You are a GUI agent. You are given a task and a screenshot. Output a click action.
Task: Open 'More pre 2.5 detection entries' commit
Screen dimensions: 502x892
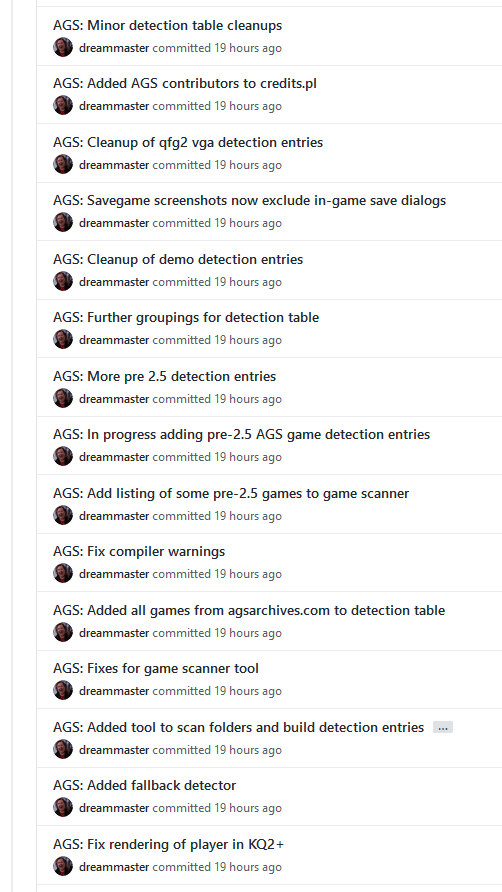click(x=164, y=377)
